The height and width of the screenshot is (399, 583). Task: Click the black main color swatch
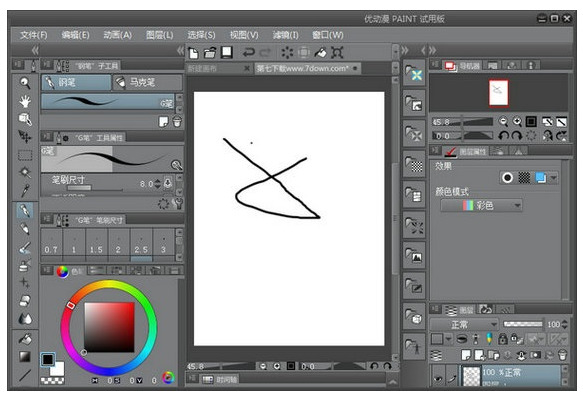pos(48,360)
